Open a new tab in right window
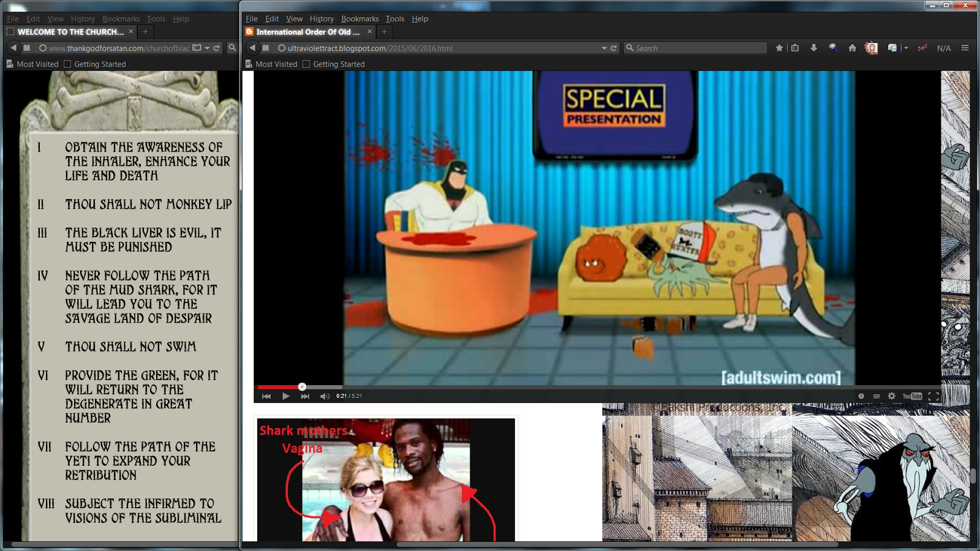980x551 pixels. [x=384, y=31]
